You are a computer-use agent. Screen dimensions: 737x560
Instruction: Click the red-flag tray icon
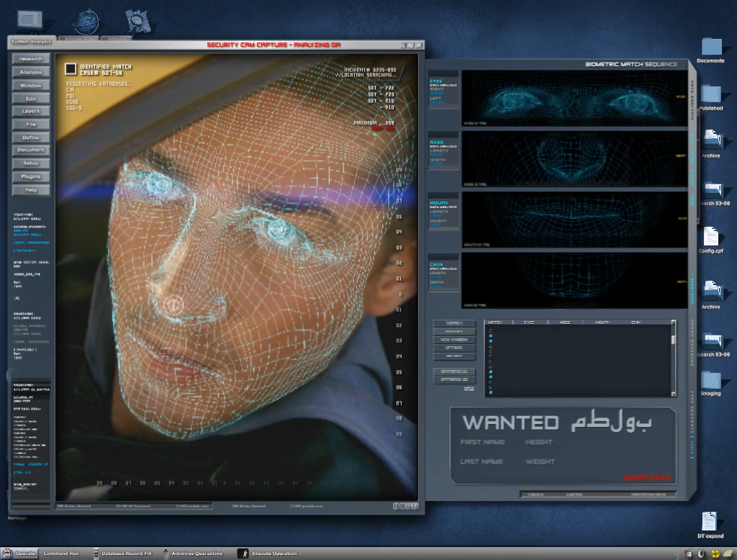pyautogui.click(x=688, y=554)
